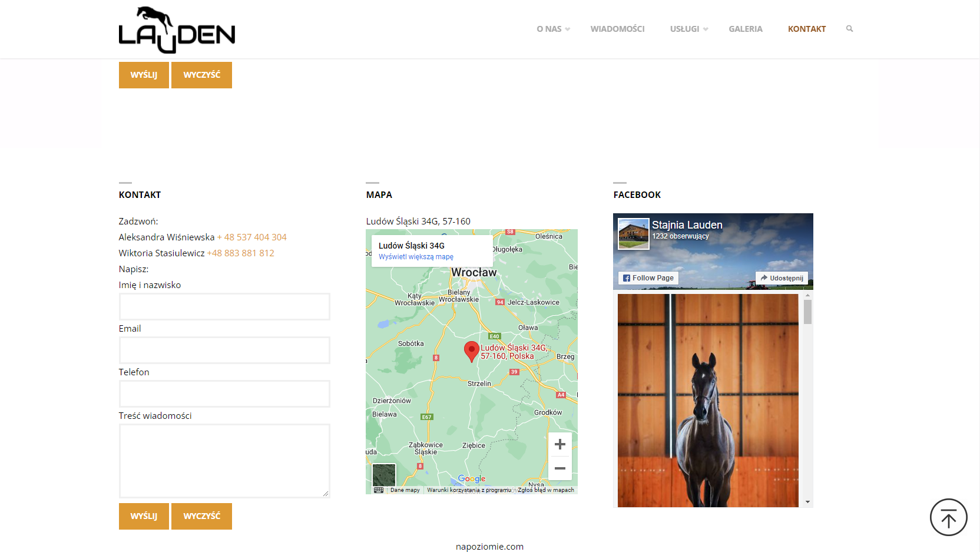980x552 pixels.
Task: Click Stajnia Lauden Facebook page title
Action: 687,224
